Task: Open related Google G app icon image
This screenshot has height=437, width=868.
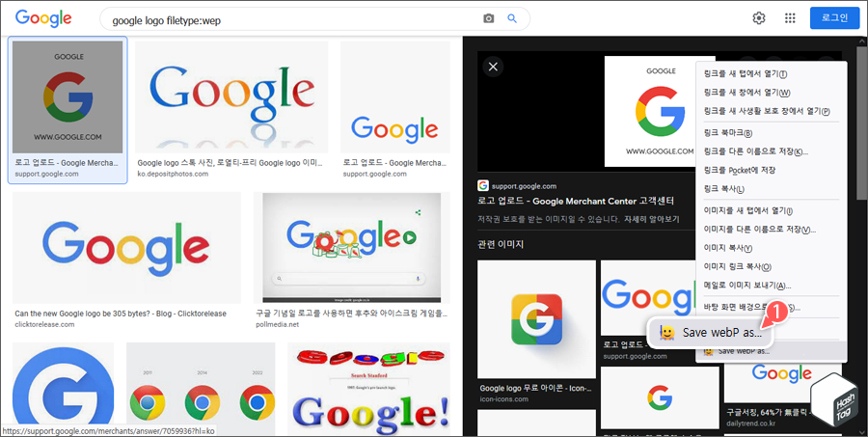Action: click(x=536, y=319)
